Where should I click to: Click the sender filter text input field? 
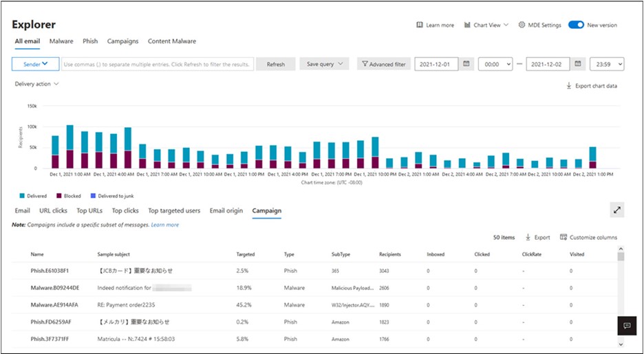tap(158, 64)
